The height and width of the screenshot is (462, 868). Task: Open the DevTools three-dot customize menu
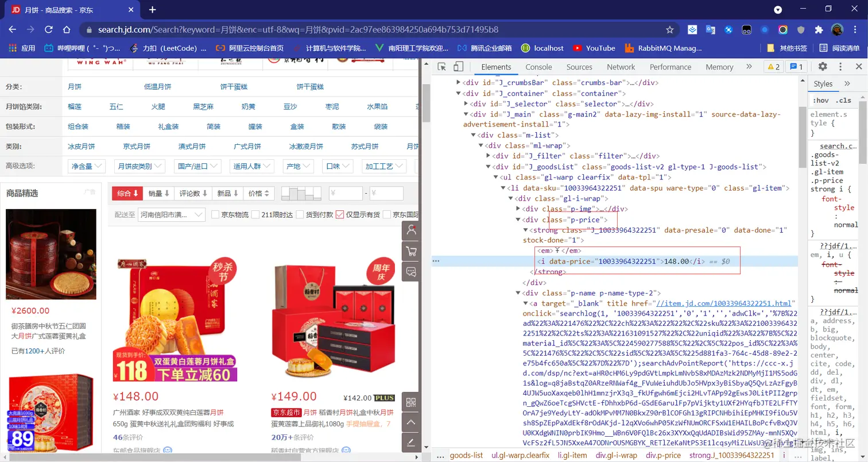[x=839, y=67]
